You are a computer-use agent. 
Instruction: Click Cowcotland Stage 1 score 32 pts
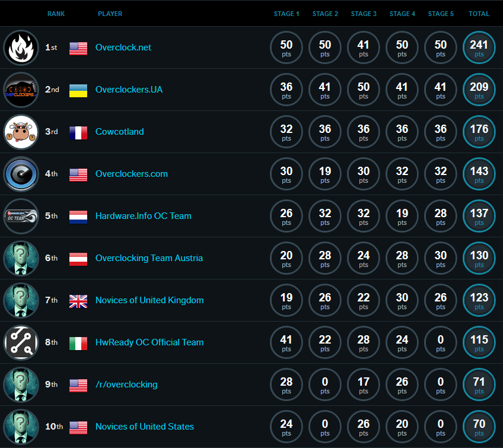tap(286, 132)
